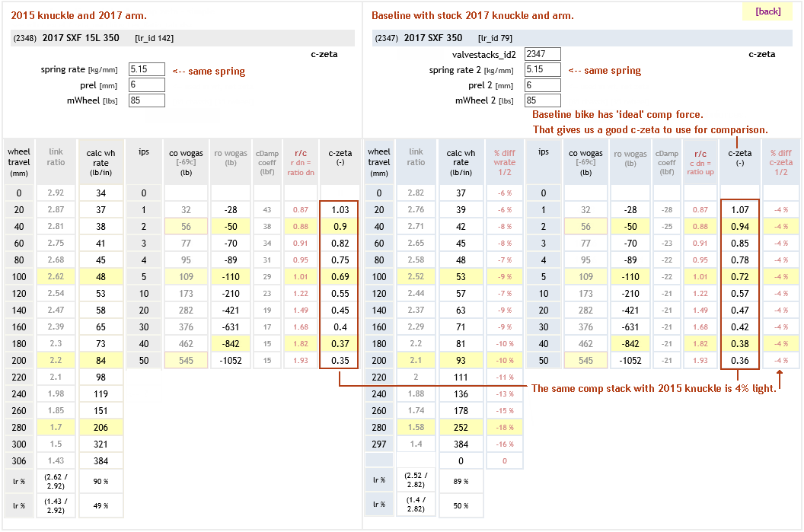804x532 pixels.
Task: Click right co wogas value 545
Action: 585,360
